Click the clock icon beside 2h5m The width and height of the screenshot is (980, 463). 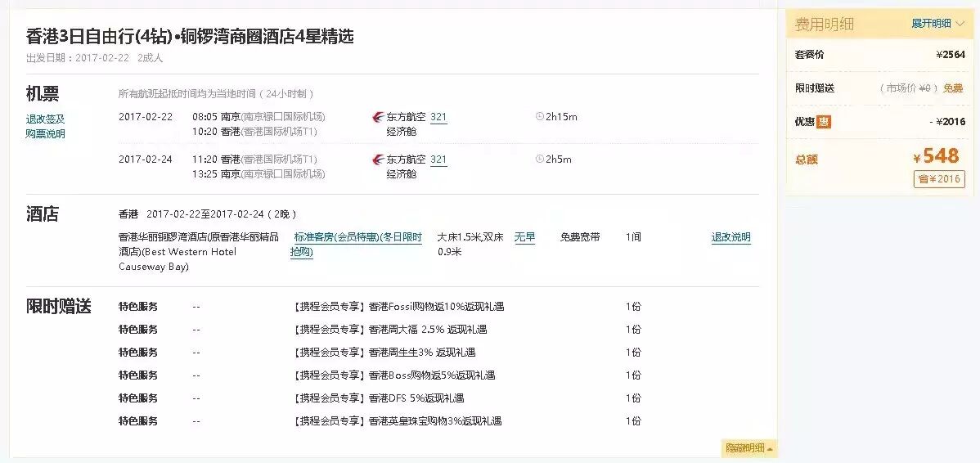coord(539,159)
